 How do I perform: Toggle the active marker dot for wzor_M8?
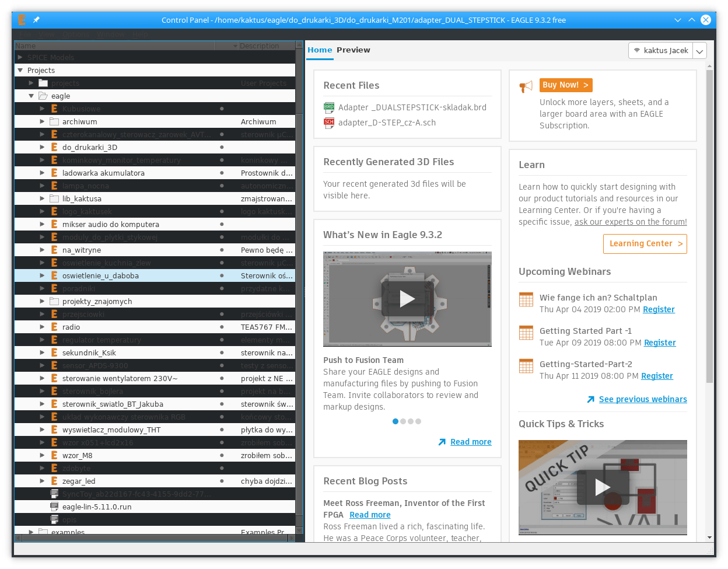pyautogui.click(x=222, y=456)
